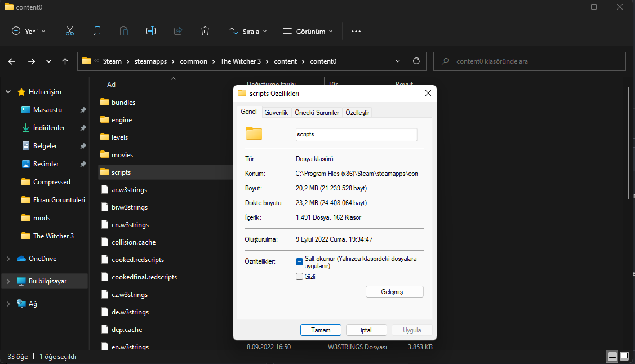635x364 pixels.
Task: Collapse the Hızlı erişim section
Action: click(x=8, y=92)
